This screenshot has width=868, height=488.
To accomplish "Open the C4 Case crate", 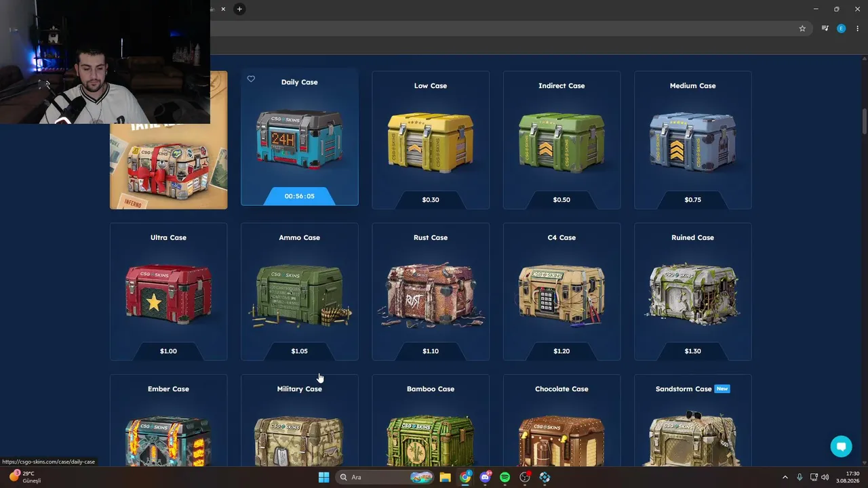I will point(561,295).
